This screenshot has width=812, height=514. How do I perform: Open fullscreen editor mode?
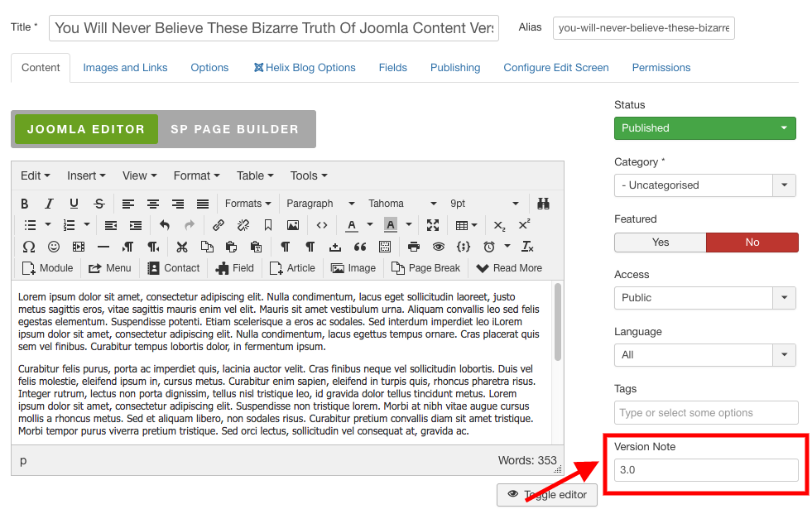point(433,224)
